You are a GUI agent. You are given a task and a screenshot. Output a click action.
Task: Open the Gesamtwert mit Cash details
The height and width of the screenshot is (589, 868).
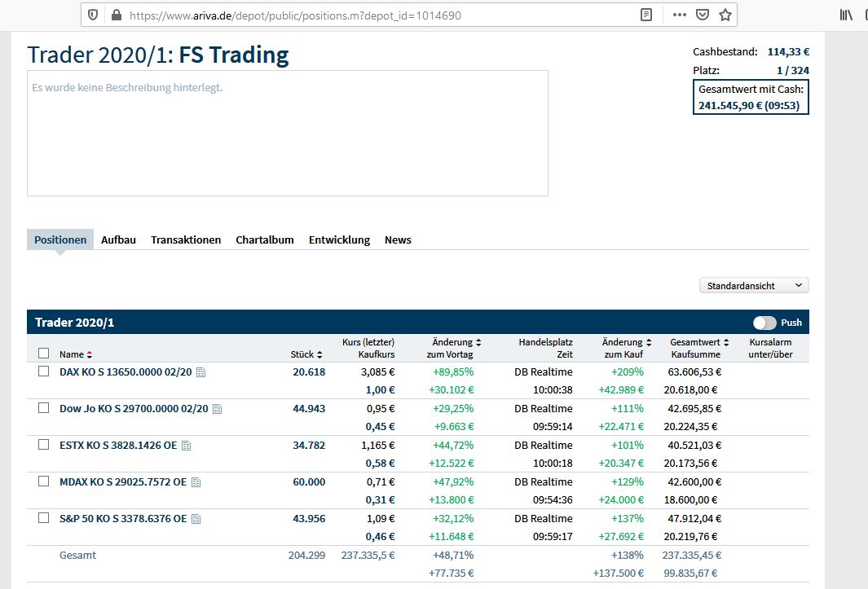coord(750,96)
